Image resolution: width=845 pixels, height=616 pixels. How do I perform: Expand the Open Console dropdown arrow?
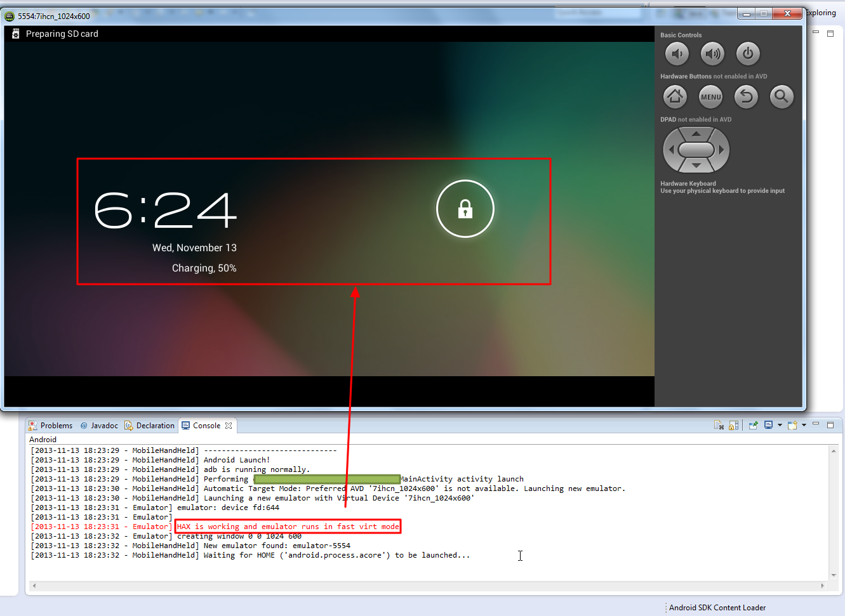(x=804, y=425)
